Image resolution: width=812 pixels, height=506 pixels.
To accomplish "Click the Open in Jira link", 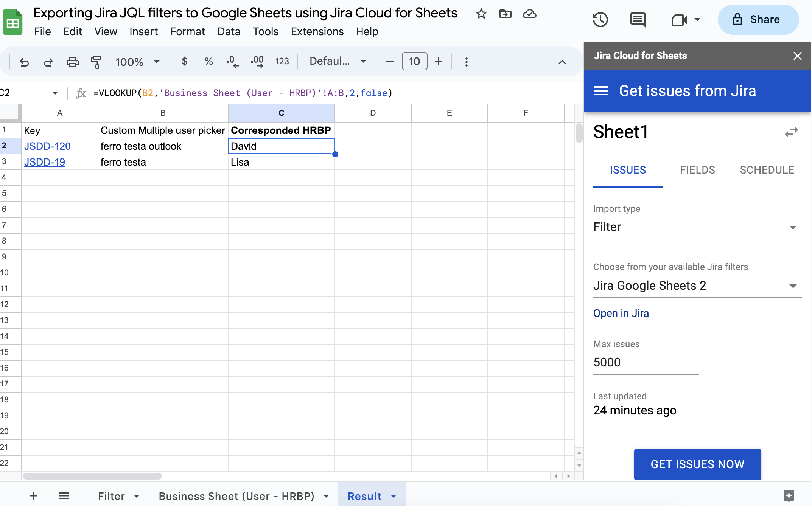I will 621,314.
